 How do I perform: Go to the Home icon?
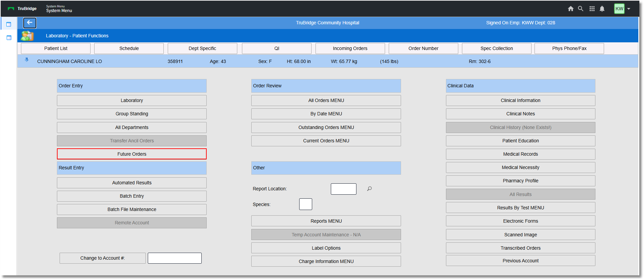[x=570, y=9]
